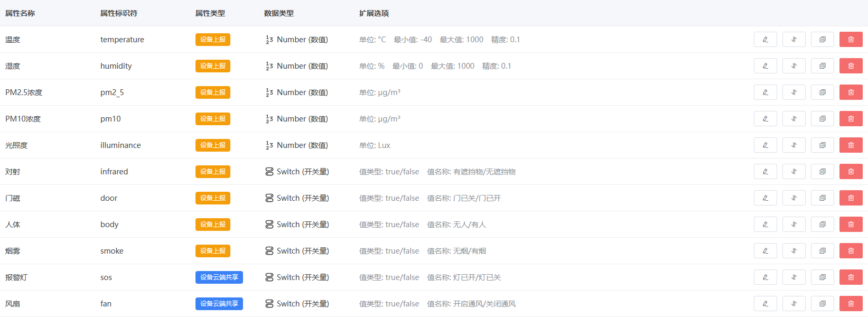Click the 数据类型 column header
868x317 pixels.
(278, 13)
